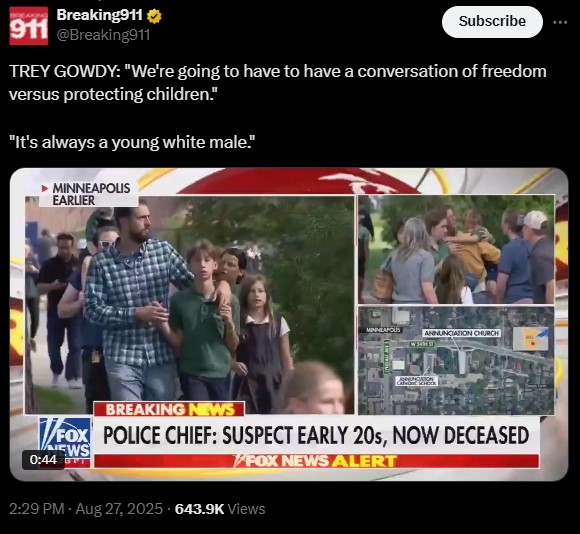
Task: Click the Annunciation Church aerial map panel
Action: (456, 361)
